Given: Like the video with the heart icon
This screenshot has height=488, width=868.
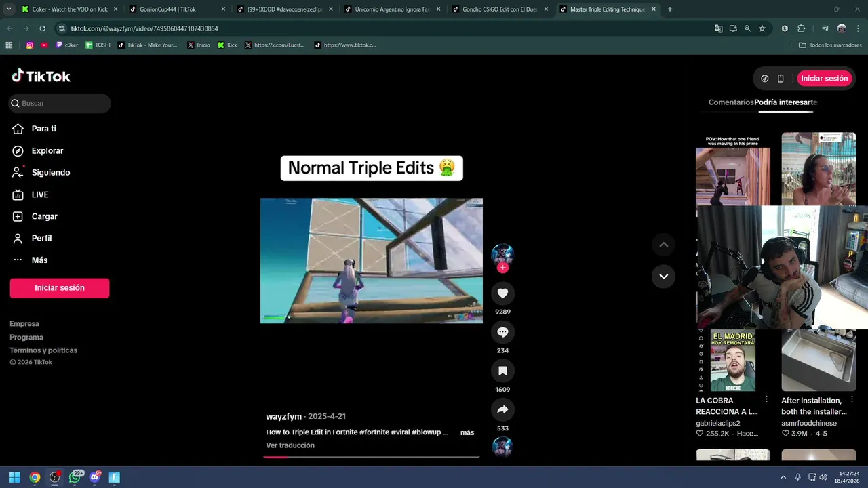Looking at the screenshot, I should click(502, 293).
